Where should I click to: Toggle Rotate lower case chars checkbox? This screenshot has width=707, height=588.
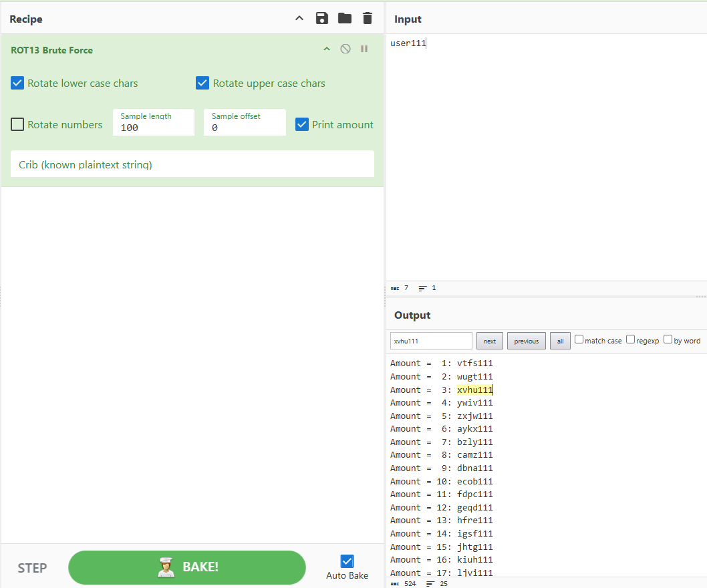pos(17,83)
